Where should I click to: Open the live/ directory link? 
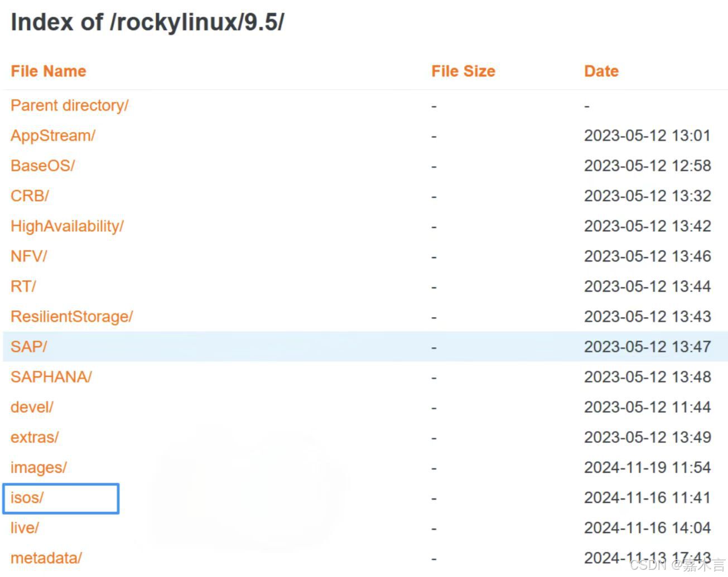click(25, 527)
